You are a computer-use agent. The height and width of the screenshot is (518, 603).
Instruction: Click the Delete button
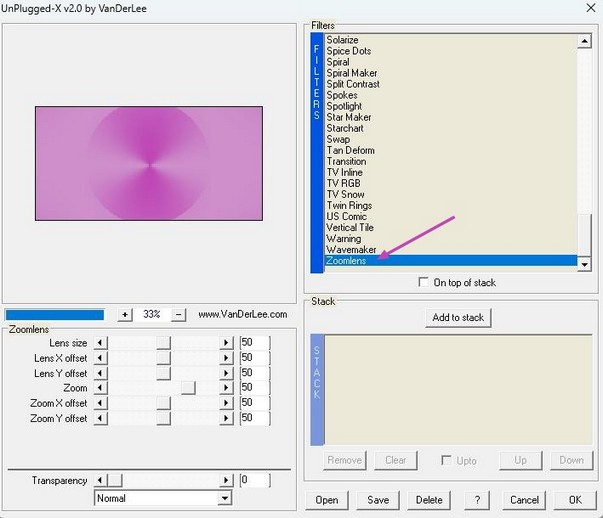pos(429,500)
